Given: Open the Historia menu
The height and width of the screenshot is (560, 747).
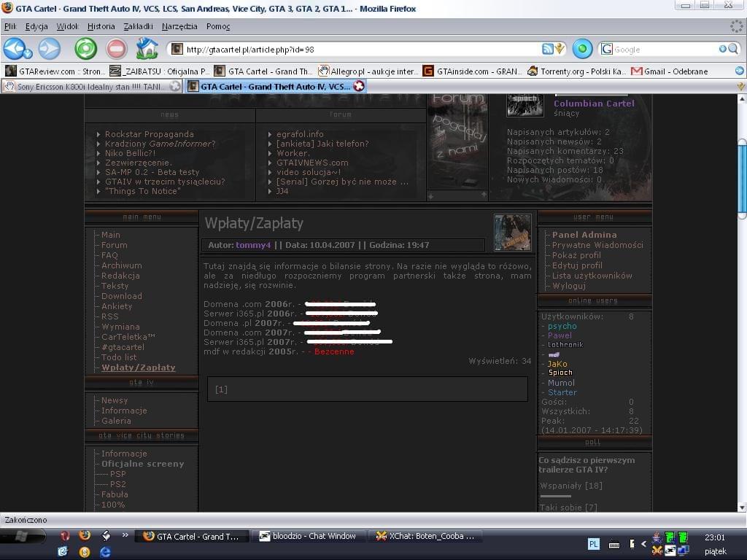Looking at the screenshot, I should tap(101, 26).
